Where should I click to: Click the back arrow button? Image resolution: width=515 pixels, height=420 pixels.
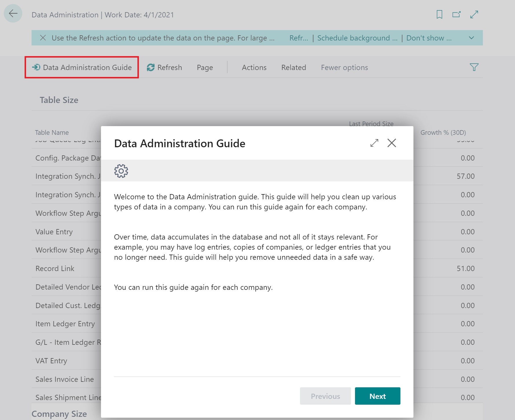tap(13, 14)
